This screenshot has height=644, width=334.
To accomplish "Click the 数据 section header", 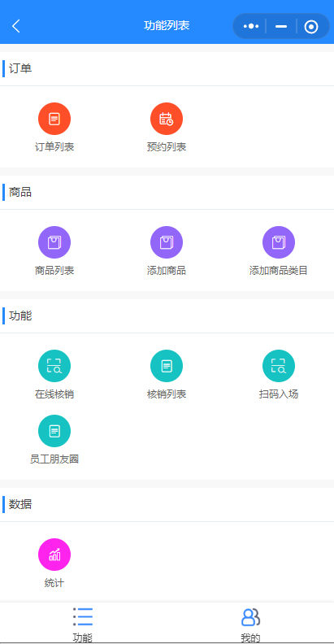I will (x=20, y=504).
